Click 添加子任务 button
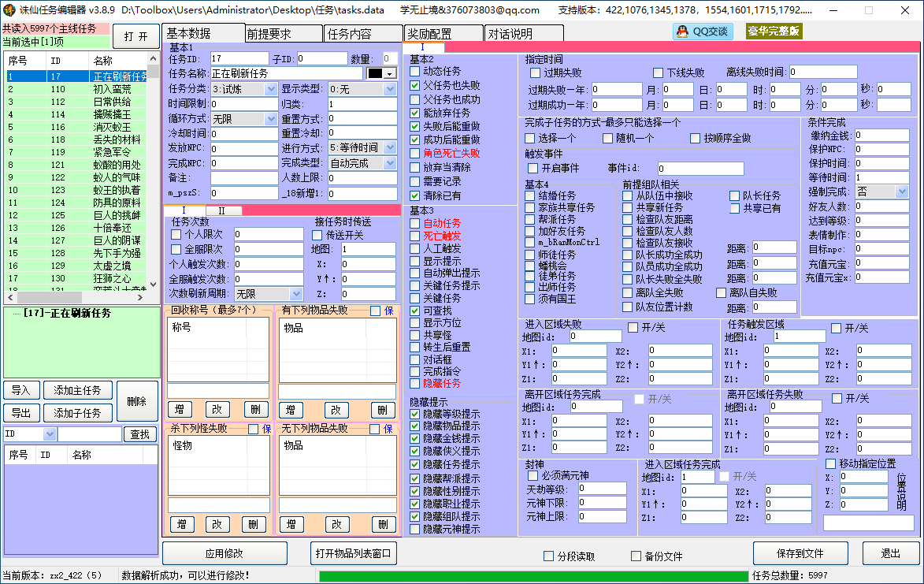 coord(77,413)
